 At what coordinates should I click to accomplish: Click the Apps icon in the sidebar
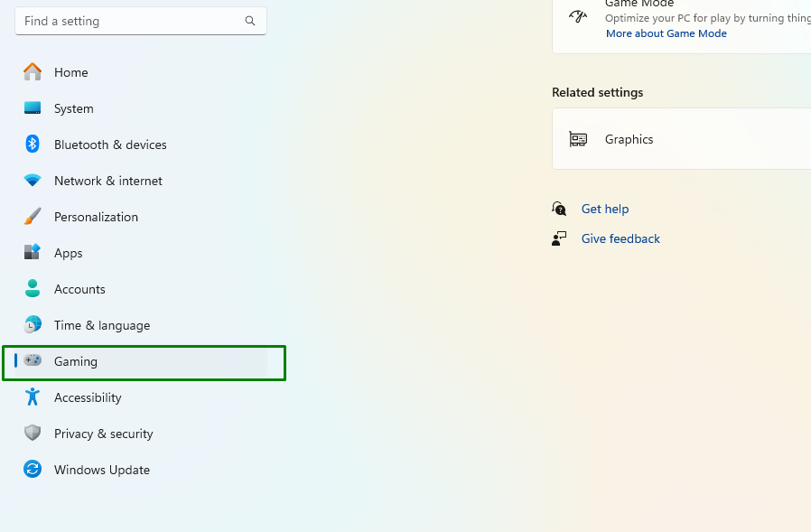33,252
